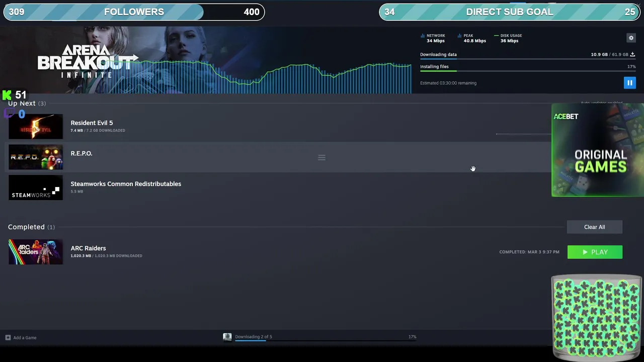Click the DISK USAGE 36 Mbps stat
Screen dimensions: 644x362
click(508, 38)
